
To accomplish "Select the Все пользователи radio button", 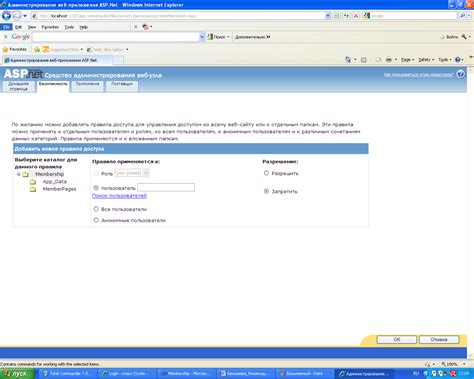I will tap(96, 209).
